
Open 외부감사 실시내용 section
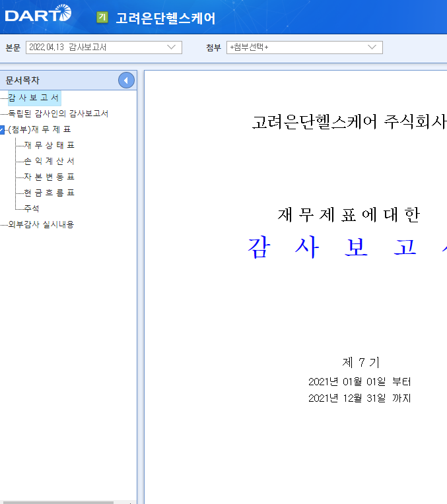click(x=41, y=224)
